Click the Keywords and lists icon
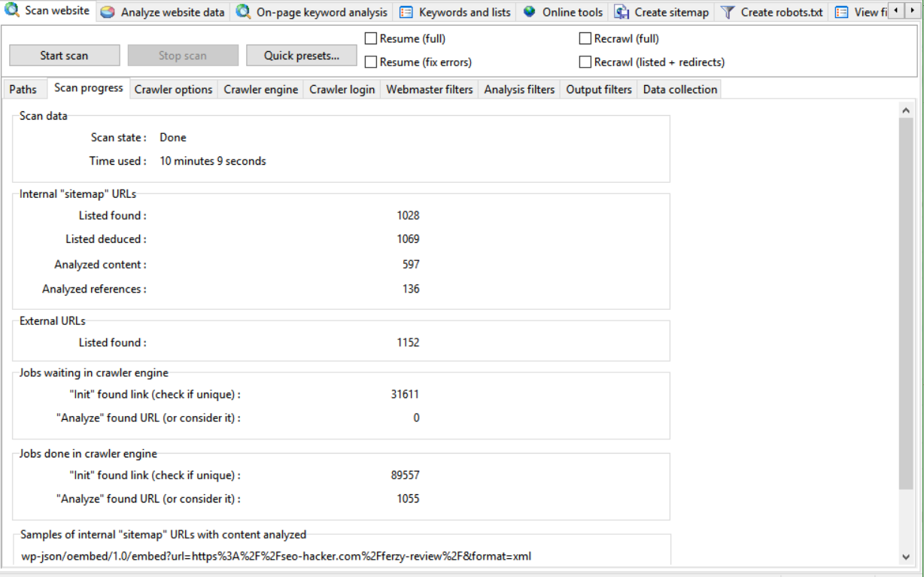The image size is (924, 577). (406, 12)
